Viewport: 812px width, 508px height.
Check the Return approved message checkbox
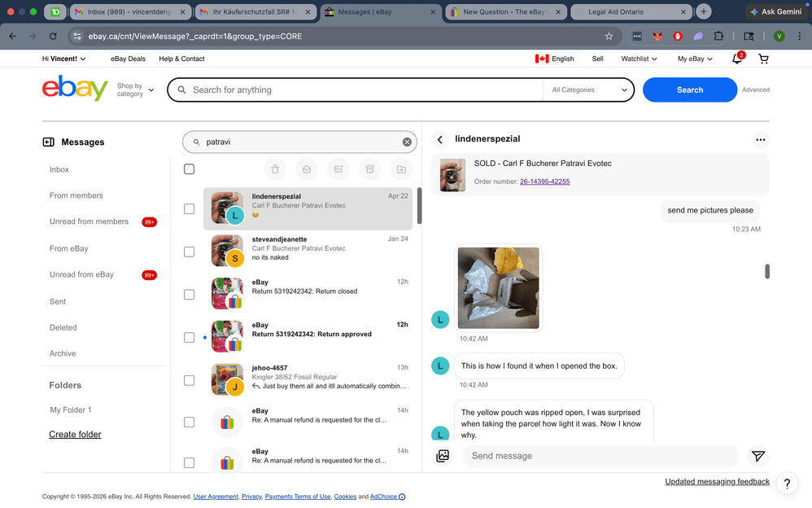189,338
